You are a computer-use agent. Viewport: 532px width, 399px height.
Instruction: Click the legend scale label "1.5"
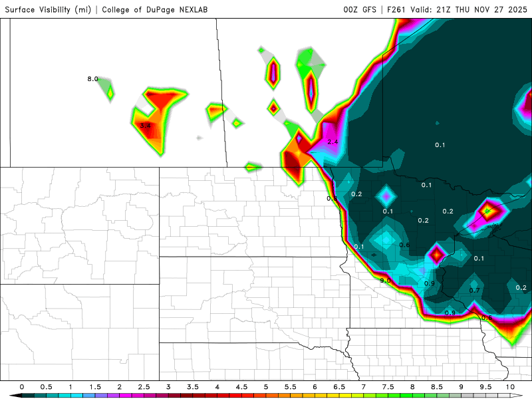coord(95,387)
